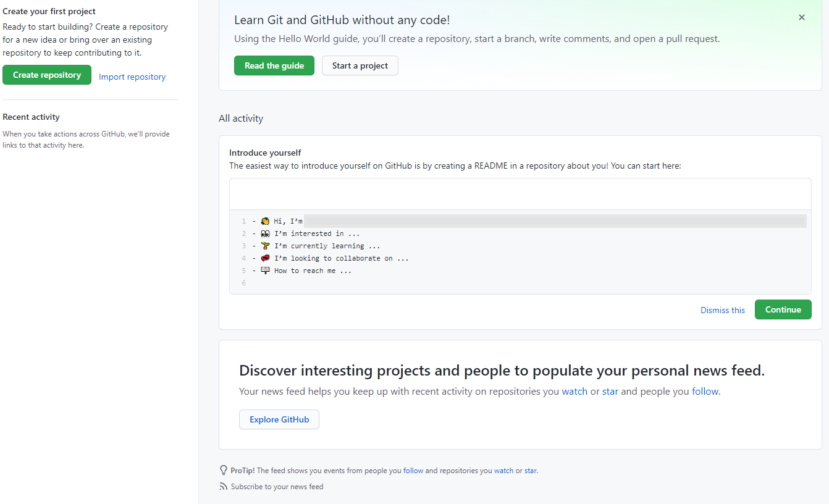Click the green Continue button
This screenshot has width=829, height=504.
783,309
